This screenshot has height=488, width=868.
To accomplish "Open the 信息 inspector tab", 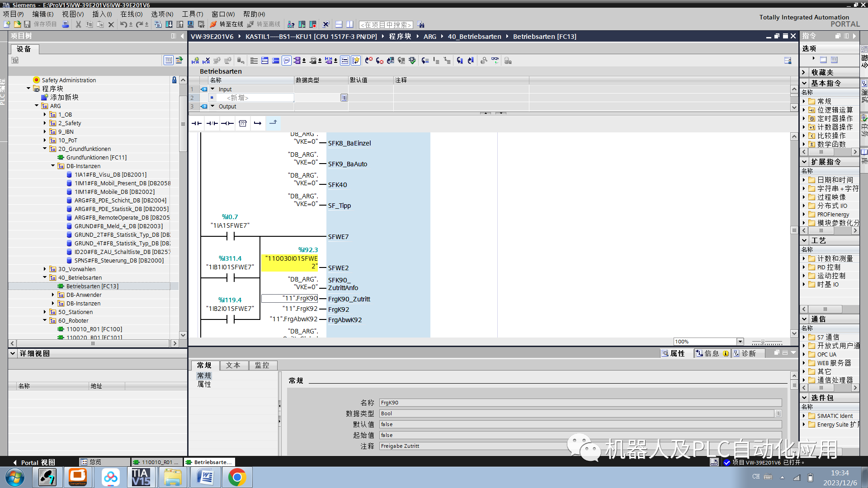I will pyautogui.click(x=712, y=353).
